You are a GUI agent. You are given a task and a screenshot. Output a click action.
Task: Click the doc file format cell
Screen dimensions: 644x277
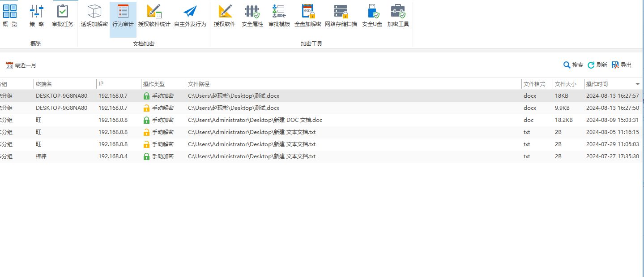click(x=528, y=120)
